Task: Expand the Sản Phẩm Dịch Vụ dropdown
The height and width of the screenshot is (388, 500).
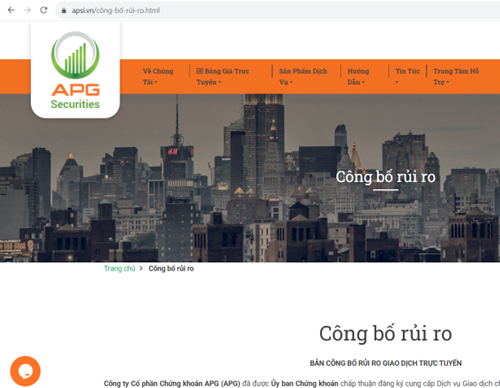Action: [303, 76]
